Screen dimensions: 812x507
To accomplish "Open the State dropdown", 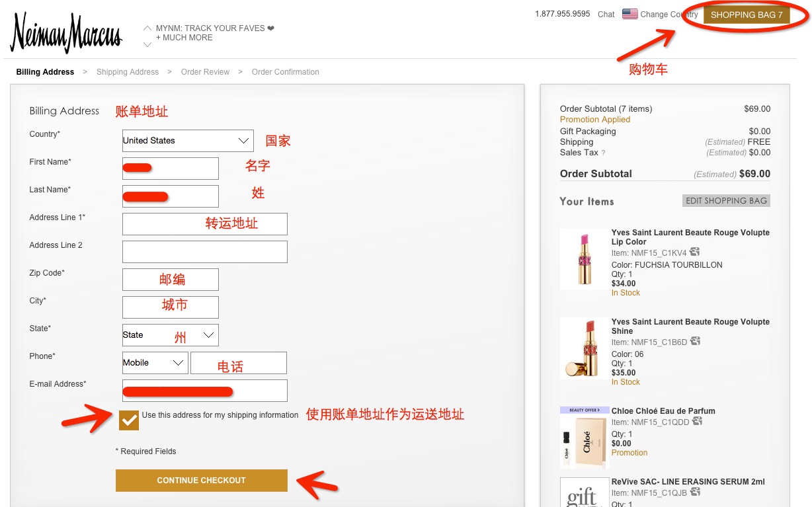I will (171, 335).
